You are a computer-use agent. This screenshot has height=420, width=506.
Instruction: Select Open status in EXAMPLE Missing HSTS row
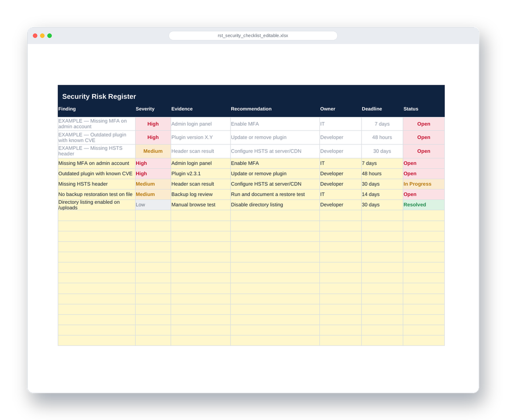(x=424, y=151)
